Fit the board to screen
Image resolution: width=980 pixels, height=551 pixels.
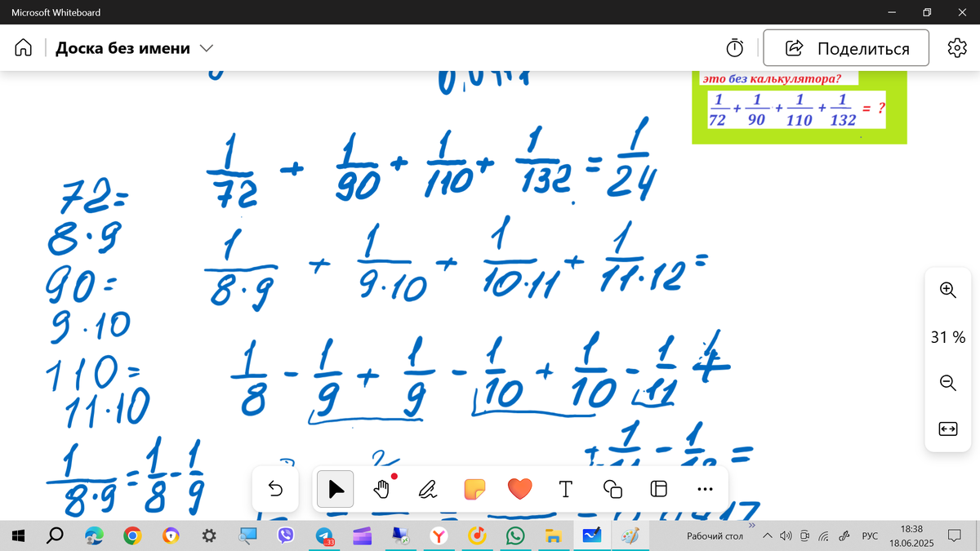pos(947,429)
